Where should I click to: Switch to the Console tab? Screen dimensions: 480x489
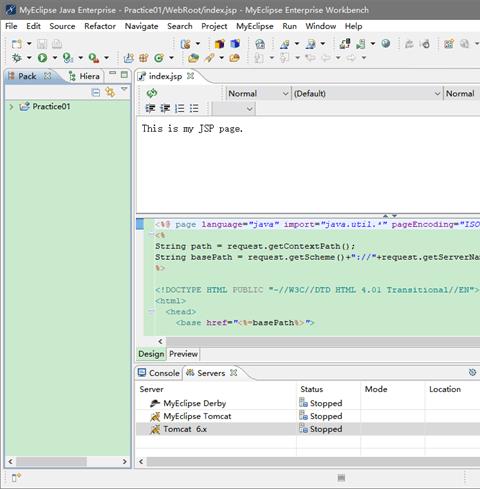159,373
